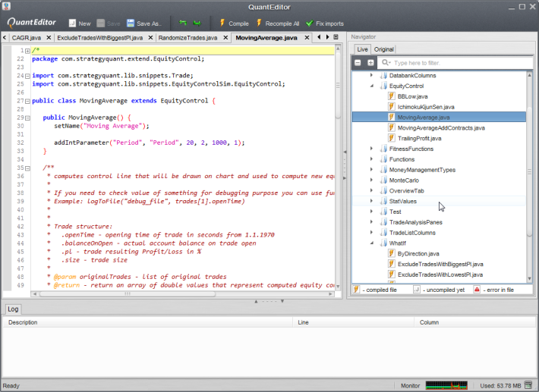This screenshot has height=392, width=539.
Task: Expand the OverviewTab folder
Action: pyautogui.click(x=371, y=190)
